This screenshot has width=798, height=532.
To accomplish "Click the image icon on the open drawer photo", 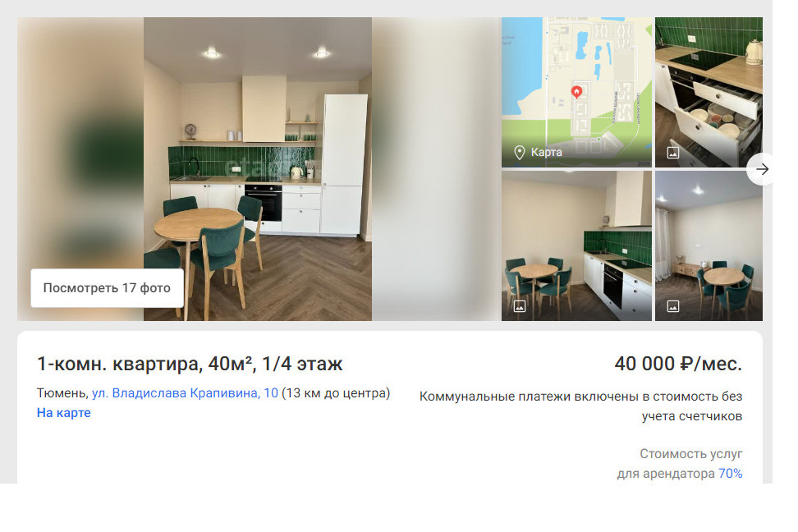I will pyautogui.click(x=673, y=153).
